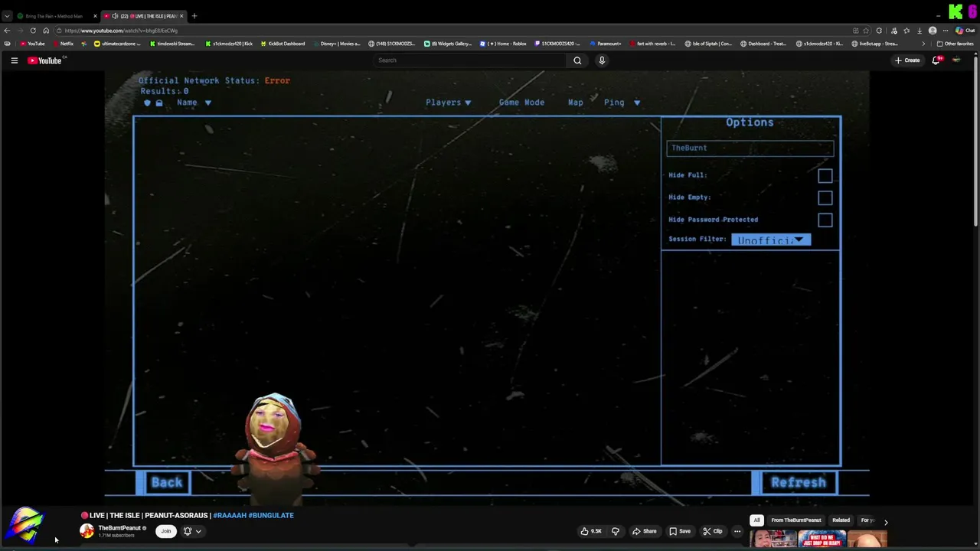Select the Related chip
Screen dimensions: 980x551
pos(841,520)
